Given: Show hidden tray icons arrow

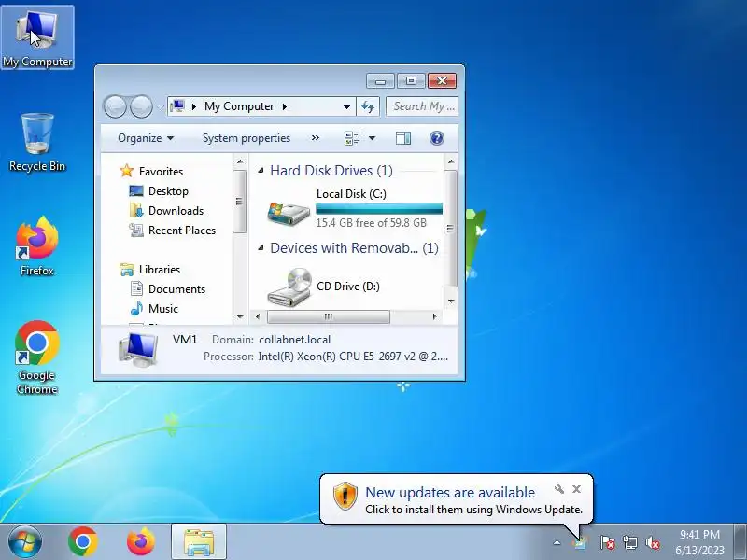Looking at the screenshot, I should click(x=557, y=542).
